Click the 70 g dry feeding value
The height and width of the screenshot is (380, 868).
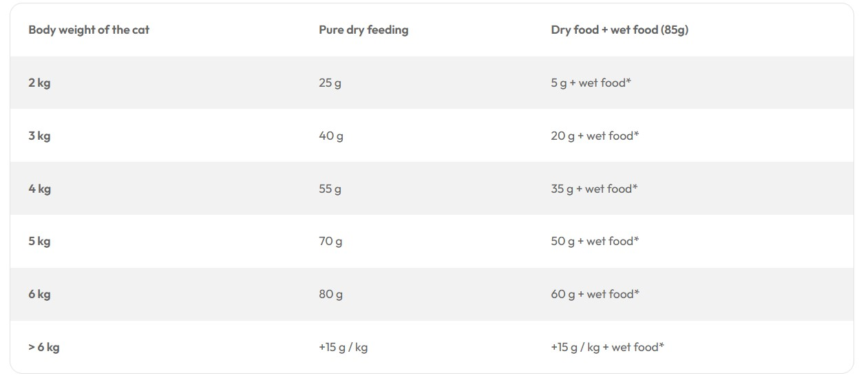tap(330, 241)
